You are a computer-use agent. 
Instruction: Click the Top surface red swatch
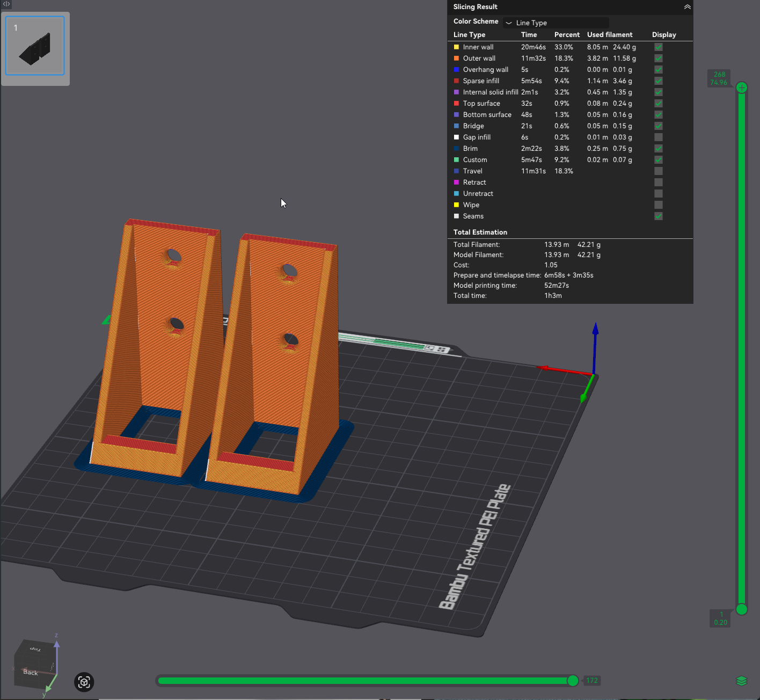(x=456, y=104)
